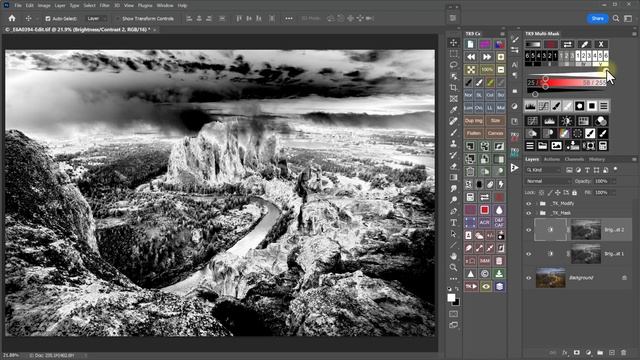Click the TK9 fit-to-screen arrows button
Screen dimensions: 640x360
pos(471,69)
